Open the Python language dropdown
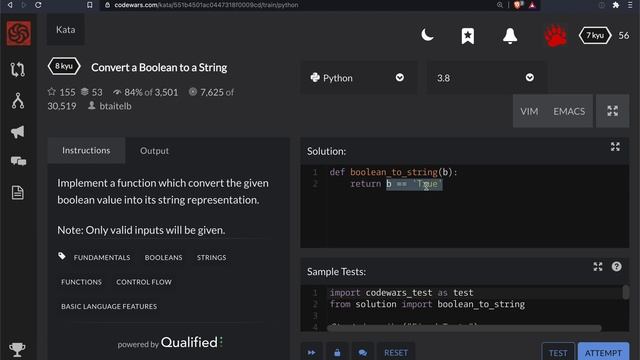The image size is (640, 360). point(359,78)
